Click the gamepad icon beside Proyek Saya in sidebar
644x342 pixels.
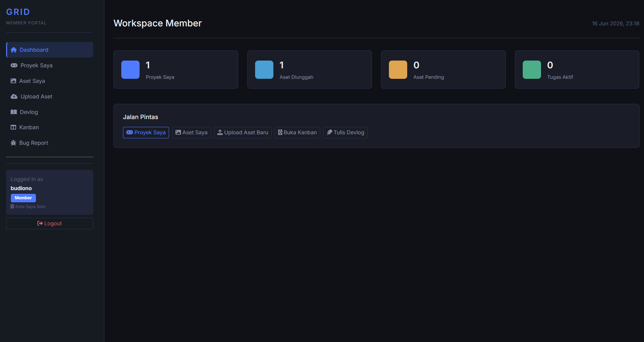[14, 66]
